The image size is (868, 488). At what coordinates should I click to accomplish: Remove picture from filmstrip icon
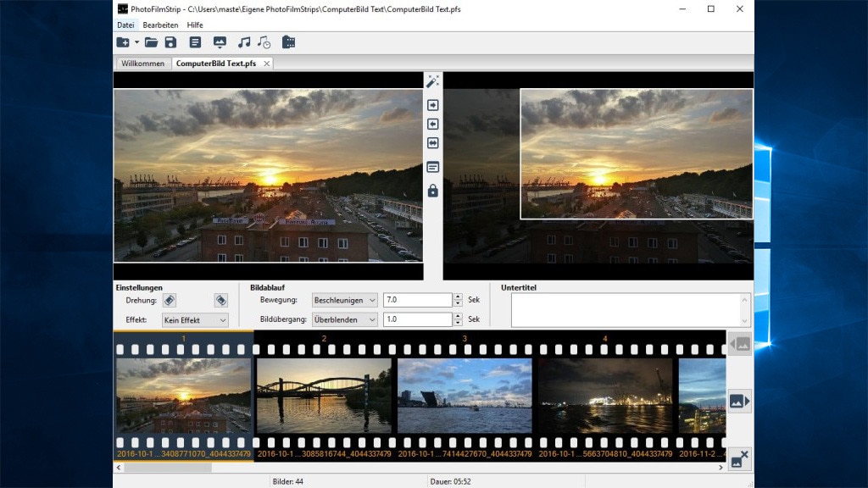(x=739, y=459)
